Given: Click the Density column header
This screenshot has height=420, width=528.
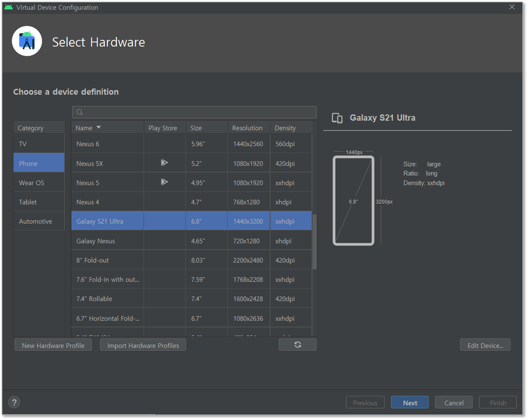Looking at the screenshot, I should 291,128.
